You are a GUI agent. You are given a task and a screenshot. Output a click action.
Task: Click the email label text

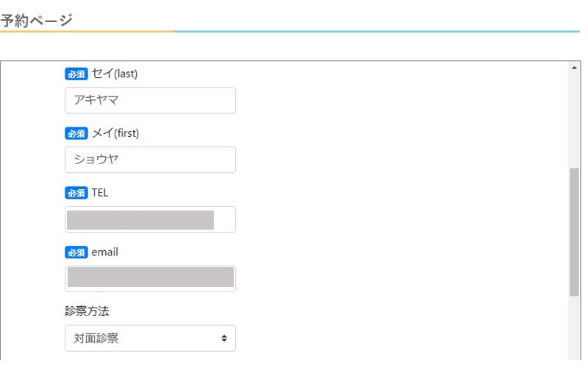click(104, 252)
